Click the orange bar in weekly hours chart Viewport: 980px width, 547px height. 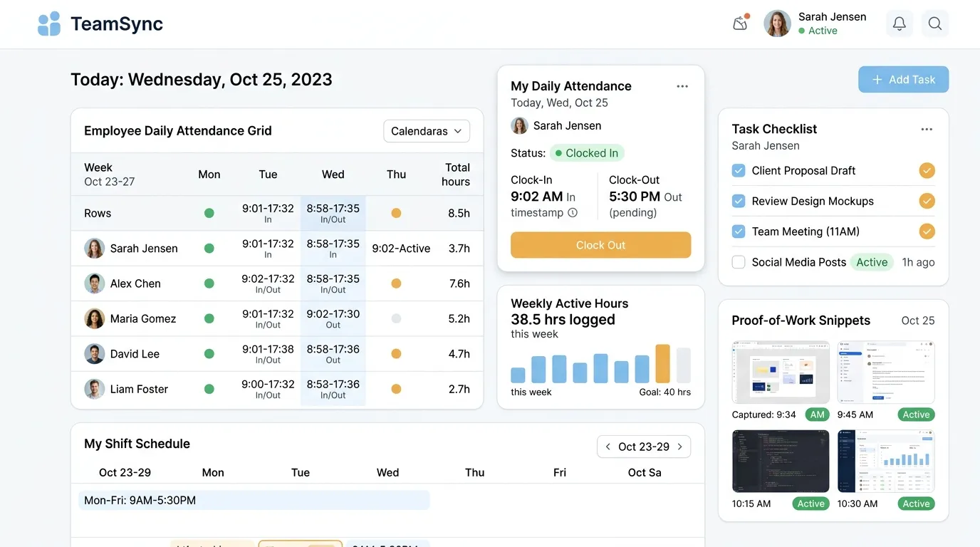click(662, 364)
